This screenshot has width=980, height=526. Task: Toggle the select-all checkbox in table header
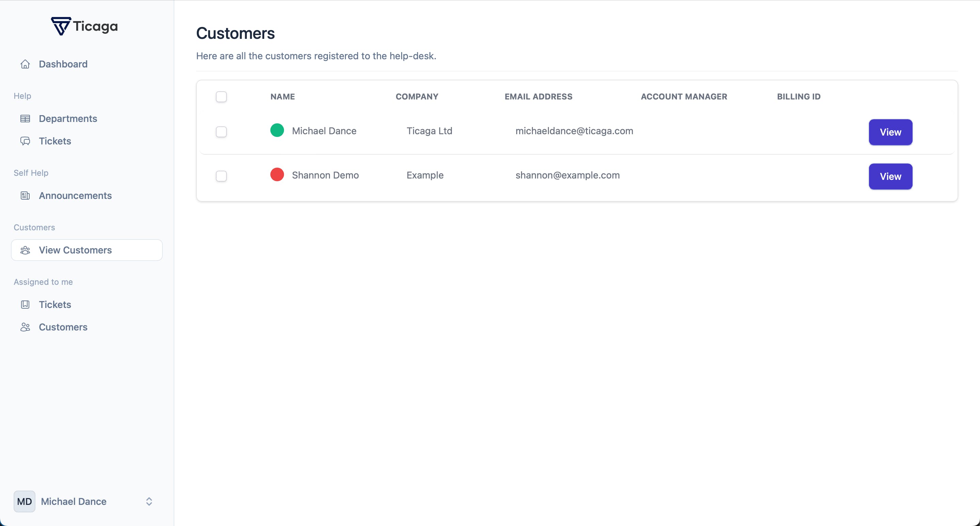coord(221,97)
